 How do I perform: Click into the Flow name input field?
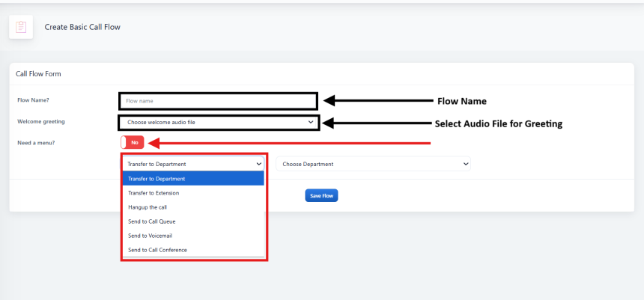tap(218, 100)
